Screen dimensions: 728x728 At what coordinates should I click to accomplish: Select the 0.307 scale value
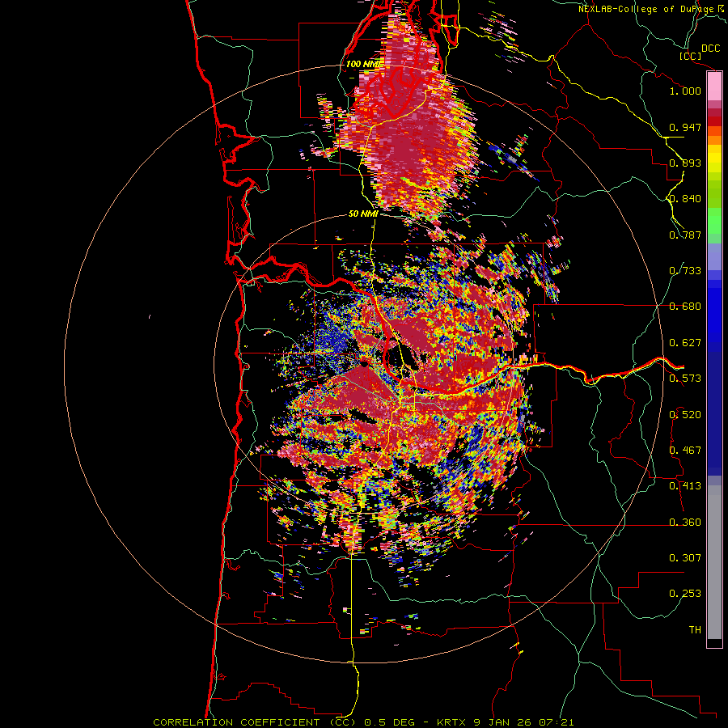pos(685,558)
